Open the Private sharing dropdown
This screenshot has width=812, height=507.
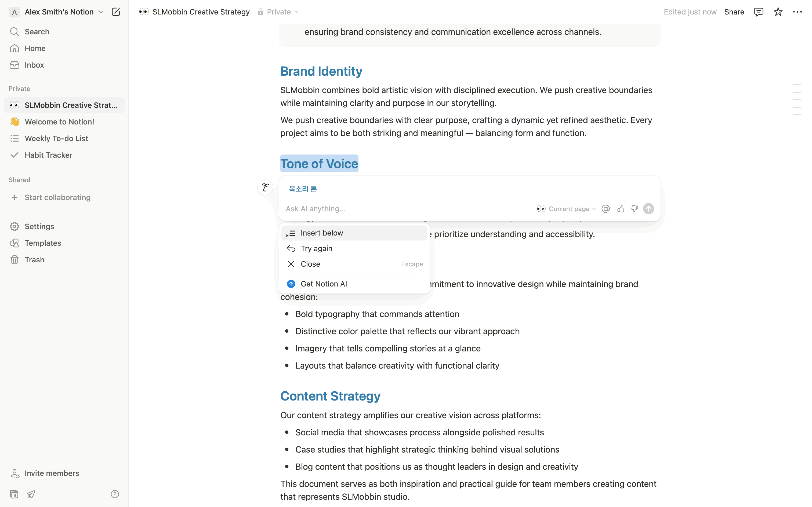[278, 12]
